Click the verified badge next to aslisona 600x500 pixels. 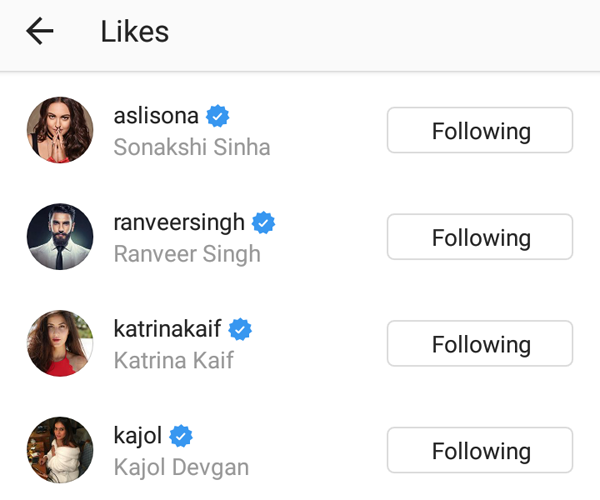pos(219,116)
